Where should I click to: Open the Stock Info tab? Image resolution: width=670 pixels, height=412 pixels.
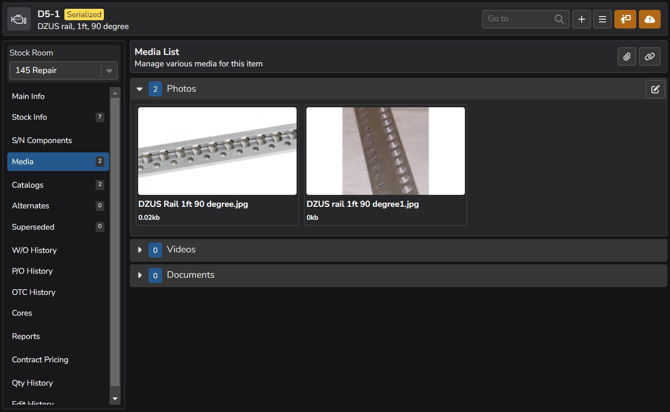[58, 117]
